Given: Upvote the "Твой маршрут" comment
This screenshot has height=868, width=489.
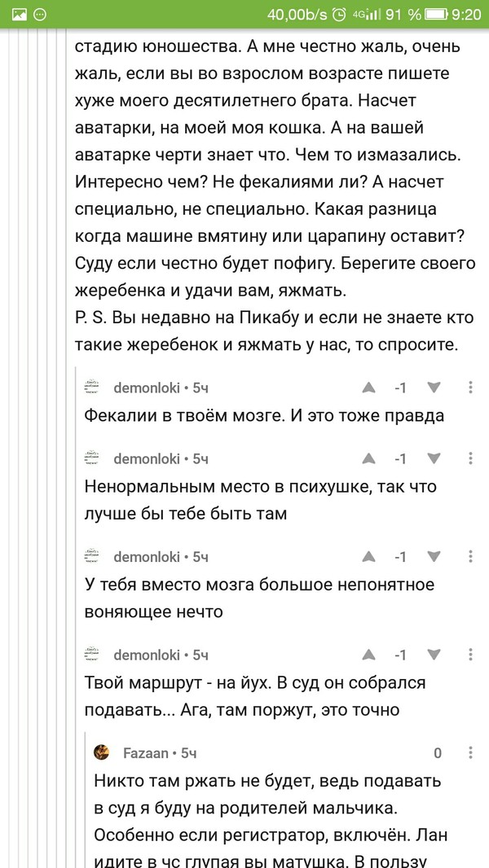Looking at the screenshot, I should [369, 655].
